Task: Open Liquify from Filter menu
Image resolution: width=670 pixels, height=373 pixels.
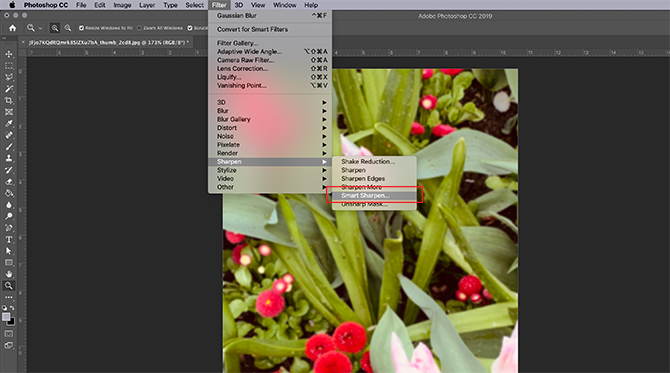Action: (x=270, y=77)
